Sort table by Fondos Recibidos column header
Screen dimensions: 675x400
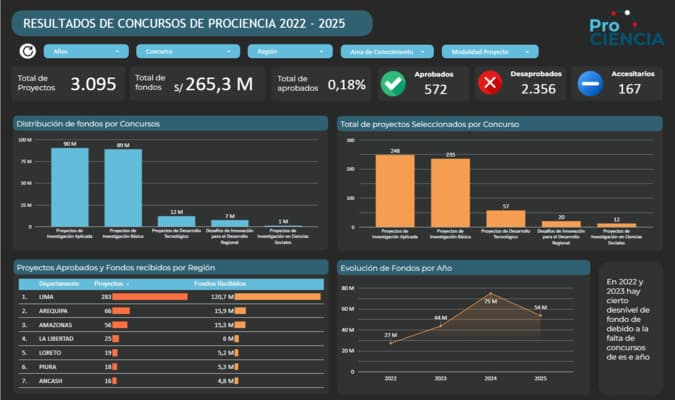(220, 284)
